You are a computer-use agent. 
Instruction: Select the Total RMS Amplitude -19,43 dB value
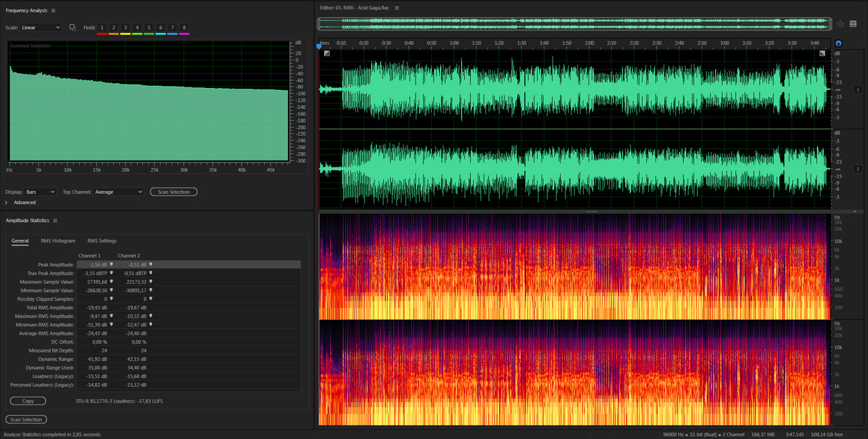point(98,308)
